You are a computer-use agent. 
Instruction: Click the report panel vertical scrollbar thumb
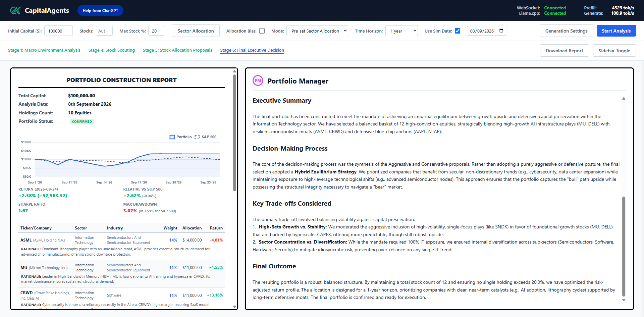234,133
